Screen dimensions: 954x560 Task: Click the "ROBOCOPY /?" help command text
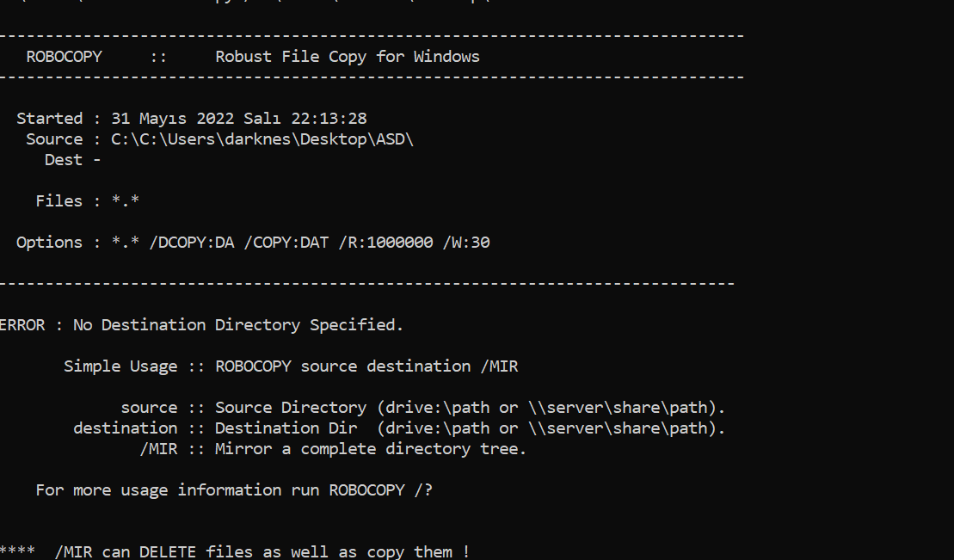coord(380,490)
